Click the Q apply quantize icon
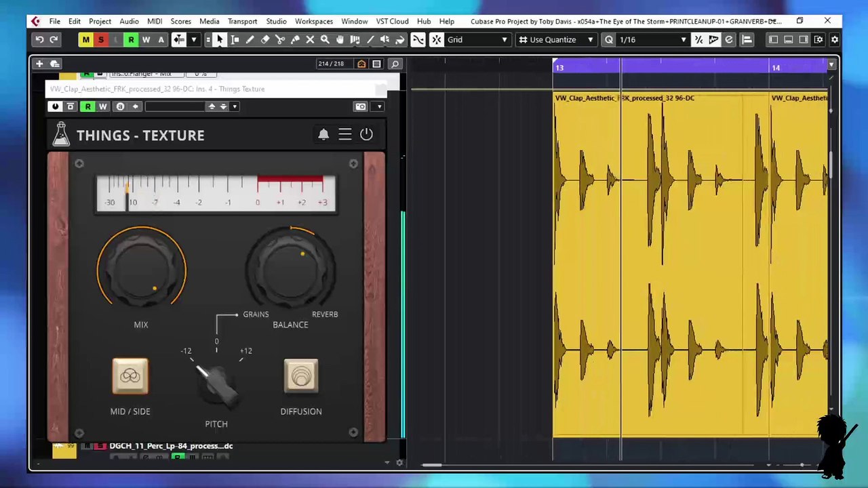The image size is (868, 488). 609,40
